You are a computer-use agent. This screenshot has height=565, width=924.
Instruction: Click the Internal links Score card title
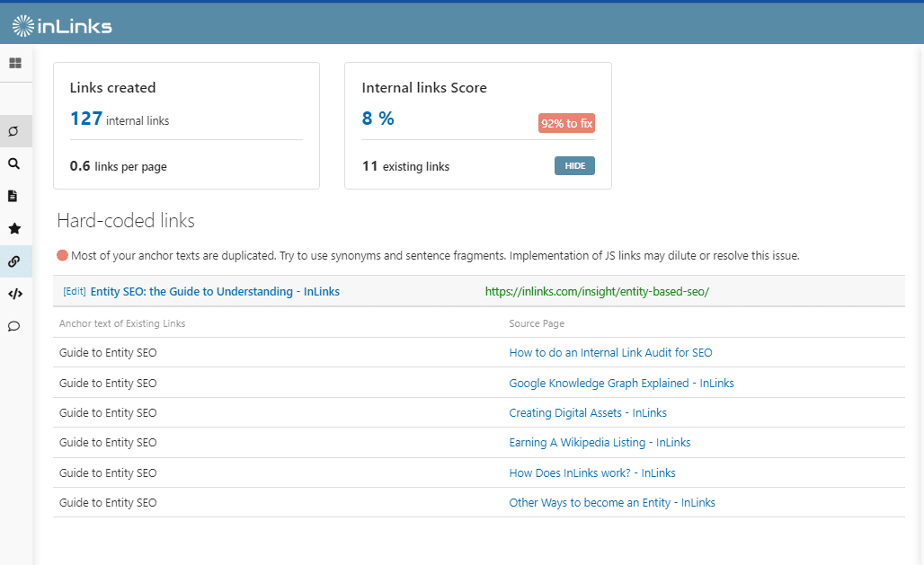pyautogui.click(x=424, y=88)
